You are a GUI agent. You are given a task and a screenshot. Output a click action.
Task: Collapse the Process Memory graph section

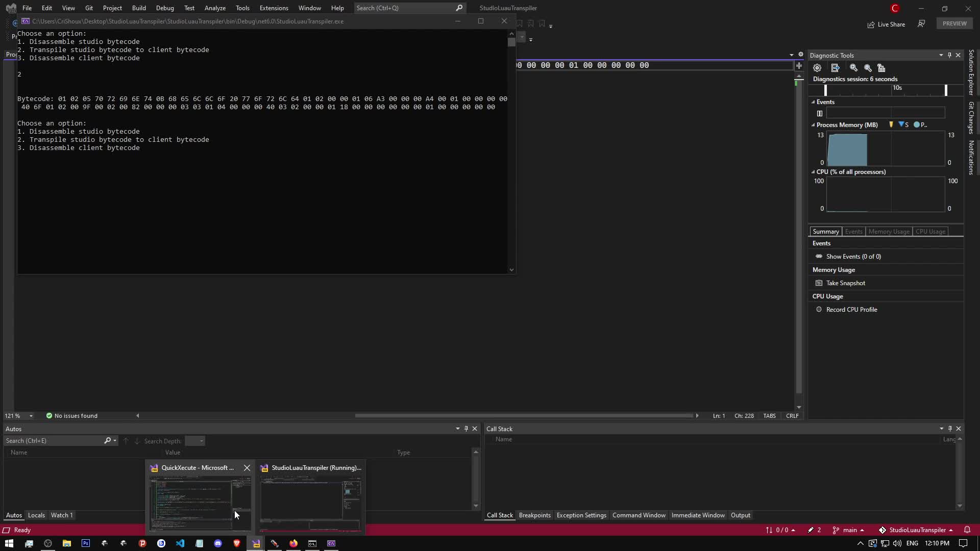tap(813, 125)
